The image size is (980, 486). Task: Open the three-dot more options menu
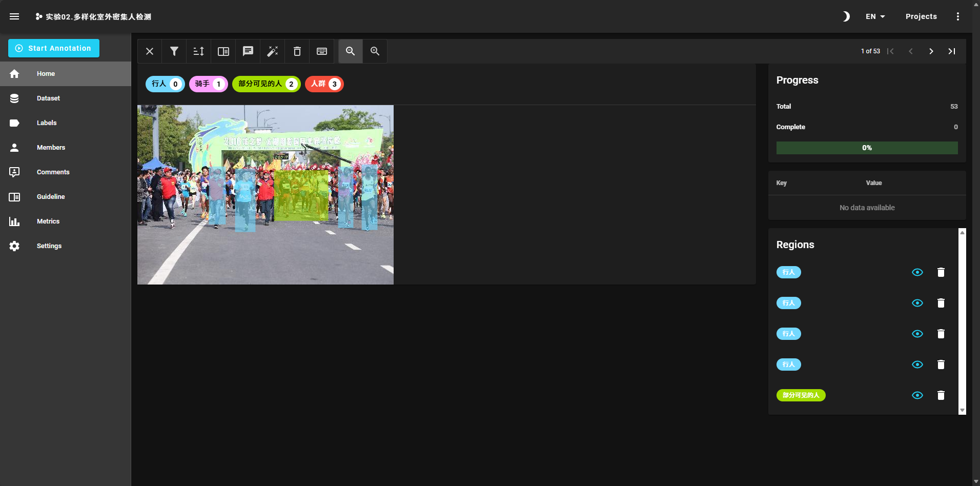(x=957, y=16)
